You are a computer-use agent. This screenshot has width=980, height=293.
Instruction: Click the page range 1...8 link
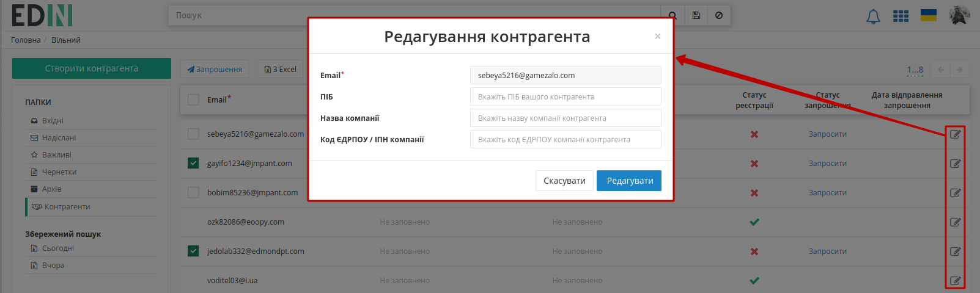pos(915,70)
